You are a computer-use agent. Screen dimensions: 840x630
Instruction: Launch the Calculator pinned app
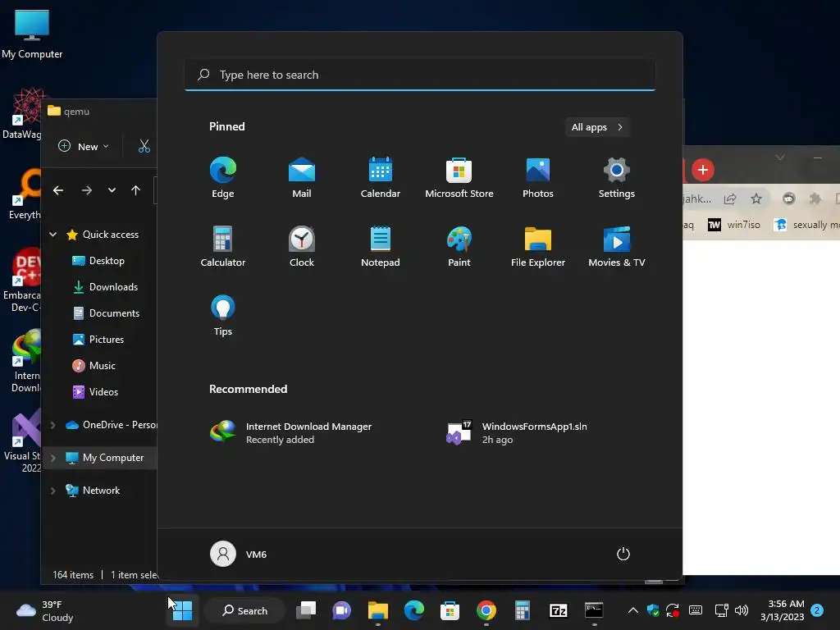pyautogui.click(x=223, y=246)
